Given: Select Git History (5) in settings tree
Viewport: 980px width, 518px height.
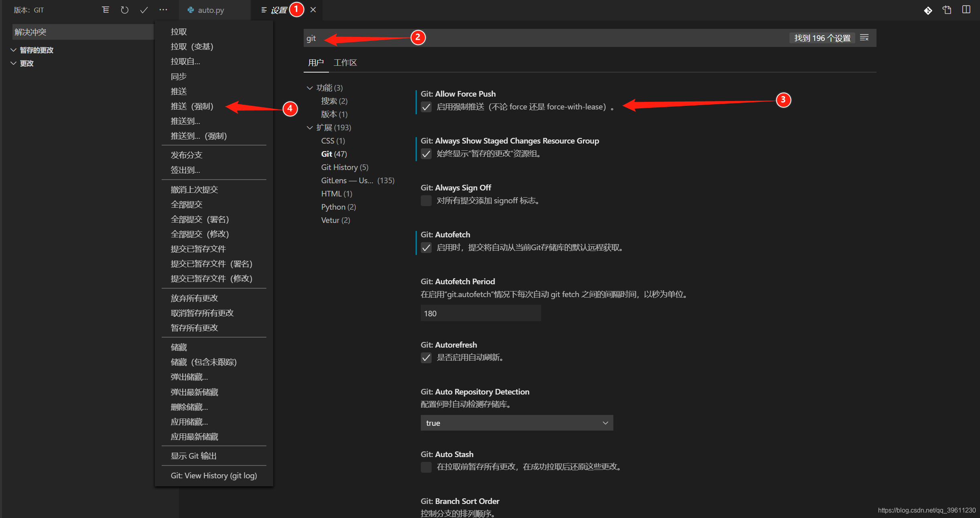Looking at the screenshot, I should point(345,167).
